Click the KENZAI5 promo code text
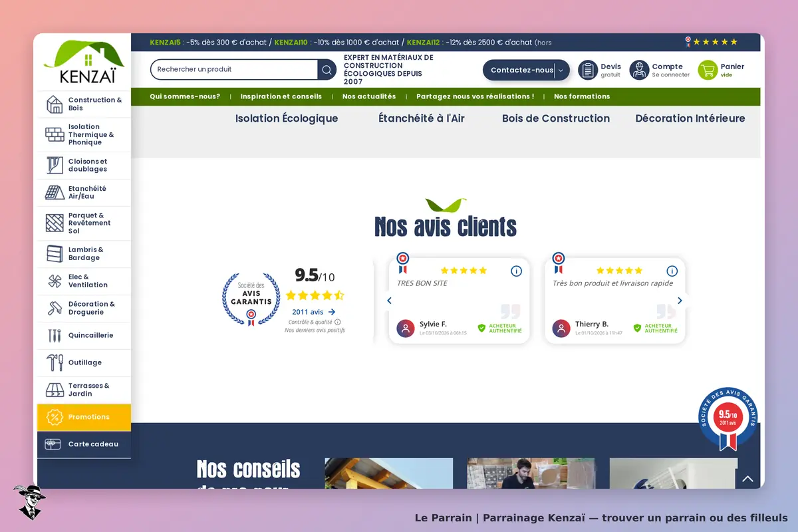Image resolution: width=798 pixels, height=532 pixels. coord(164,43)
